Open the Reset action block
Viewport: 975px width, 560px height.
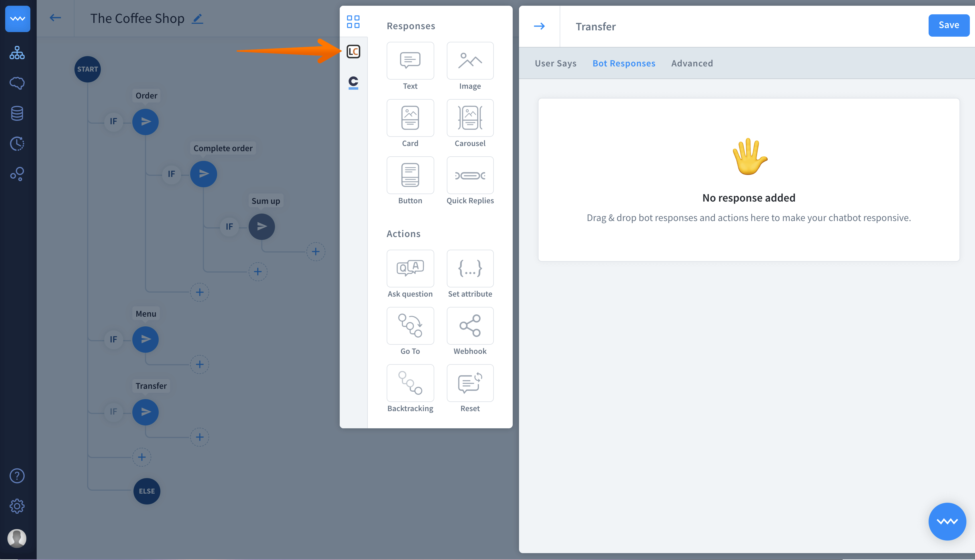click(x=470, y=383)
